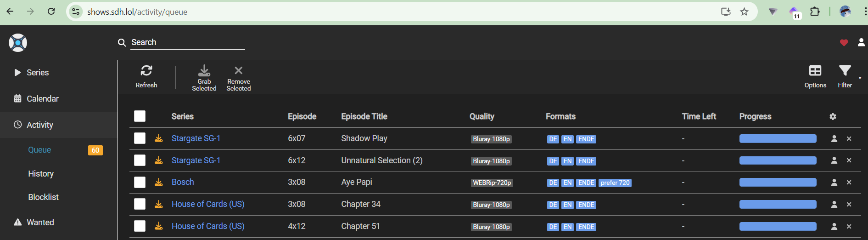Sort by Progress column header
868x240 pixels.
pyautogui.click(x=755, y=116)
